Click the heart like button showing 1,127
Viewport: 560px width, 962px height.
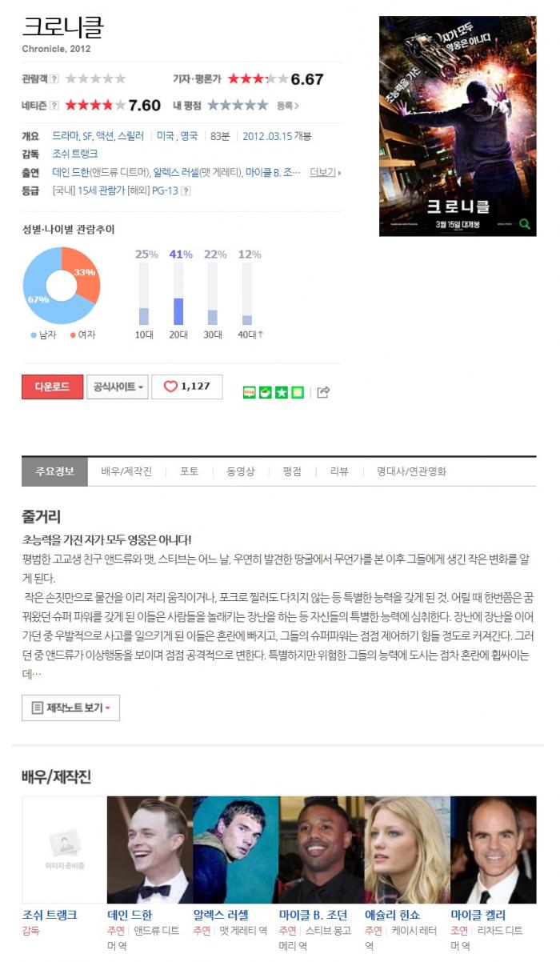coord(187,387)
